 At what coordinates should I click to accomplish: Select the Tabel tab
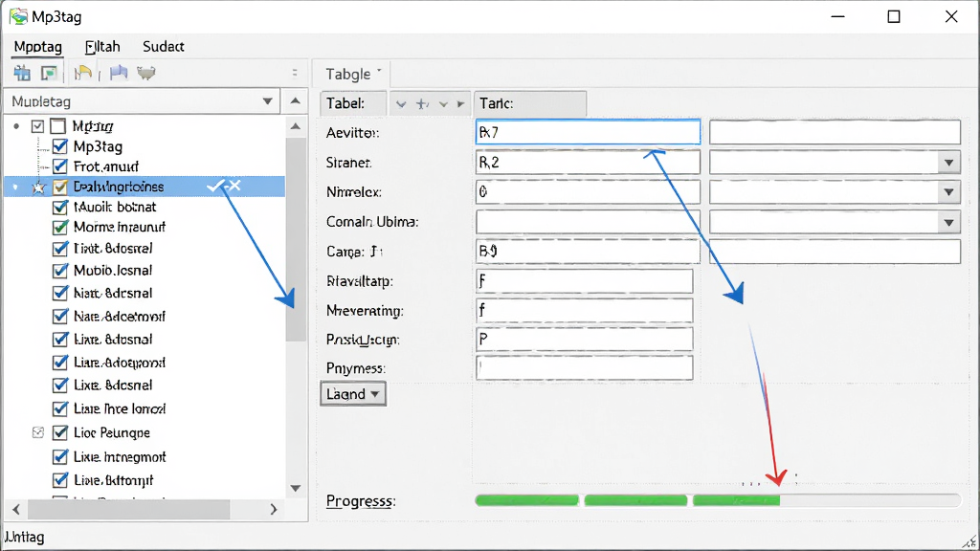353,103
